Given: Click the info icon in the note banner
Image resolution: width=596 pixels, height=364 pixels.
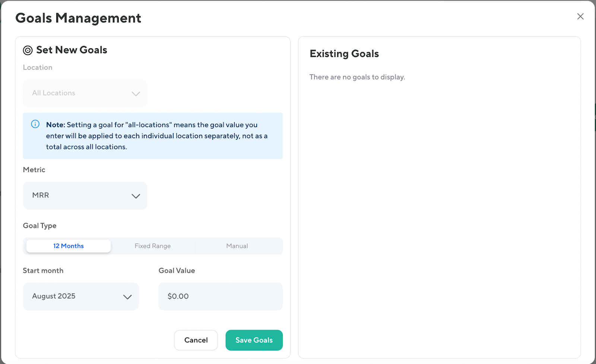Looking at the screenshot, I should coord(35,124).
